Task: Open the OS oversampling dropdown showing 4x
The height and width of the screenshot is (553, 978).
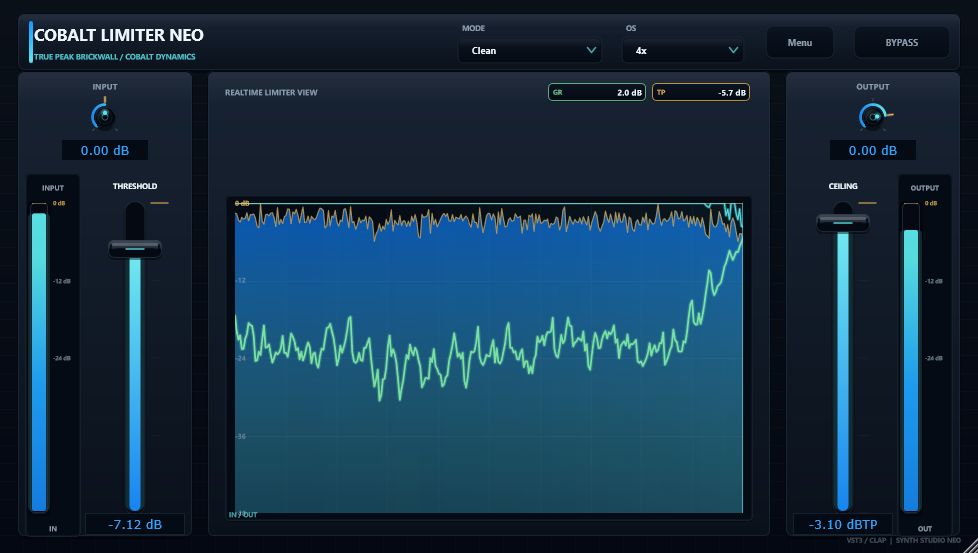Action: pyautogui.click(x=682, y=50)
